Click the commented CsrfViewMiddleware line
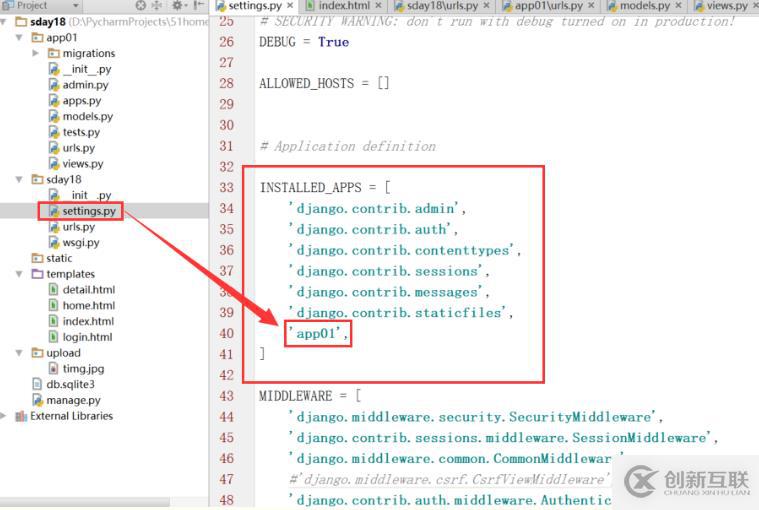The width and height of the screenshot is (759, 510). tap(449, 480)
